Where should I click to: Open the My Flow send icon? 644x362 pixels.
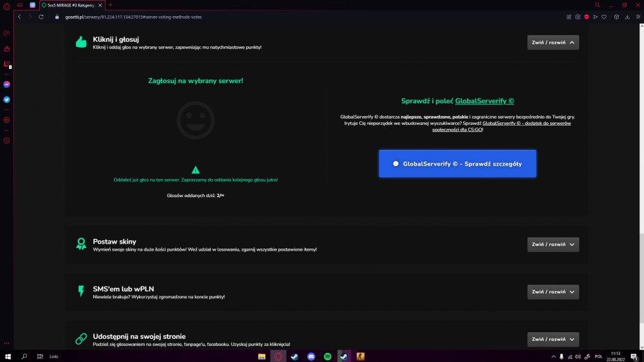(x=595, y=17)
